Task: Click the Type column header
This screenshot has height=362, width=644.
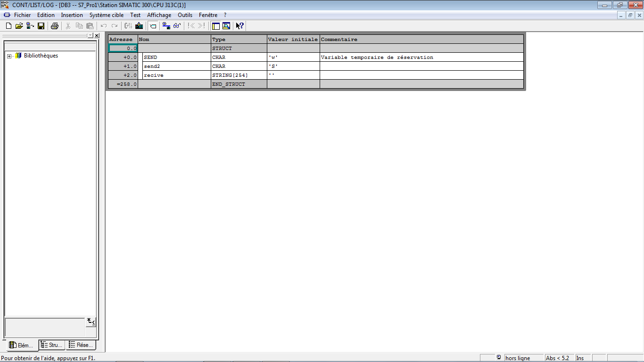Action: 239,40
